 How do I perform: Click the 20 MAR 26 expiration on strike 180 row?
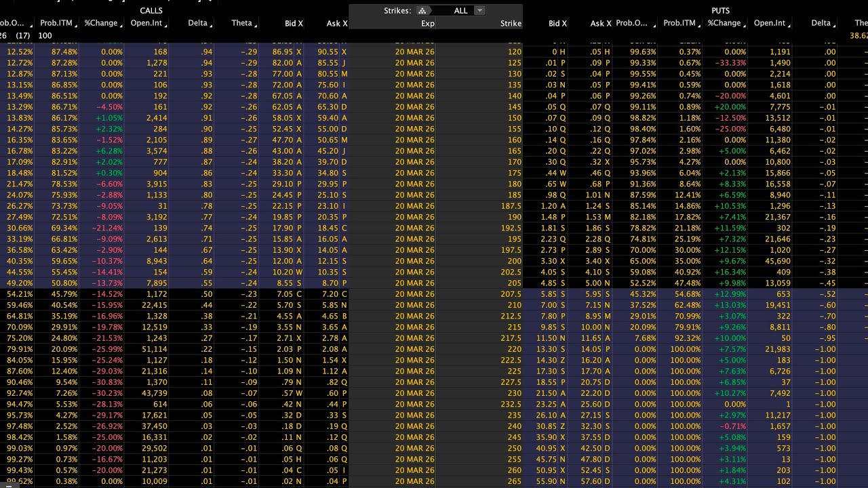pyautogui.click(x=414, y=184)
